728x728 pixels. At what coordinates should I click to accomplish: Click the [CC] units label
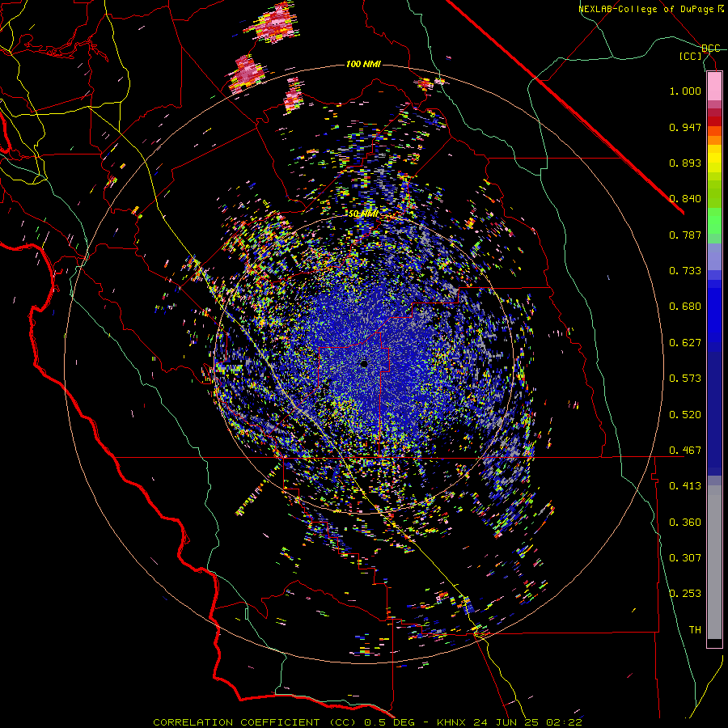point(691,56)
